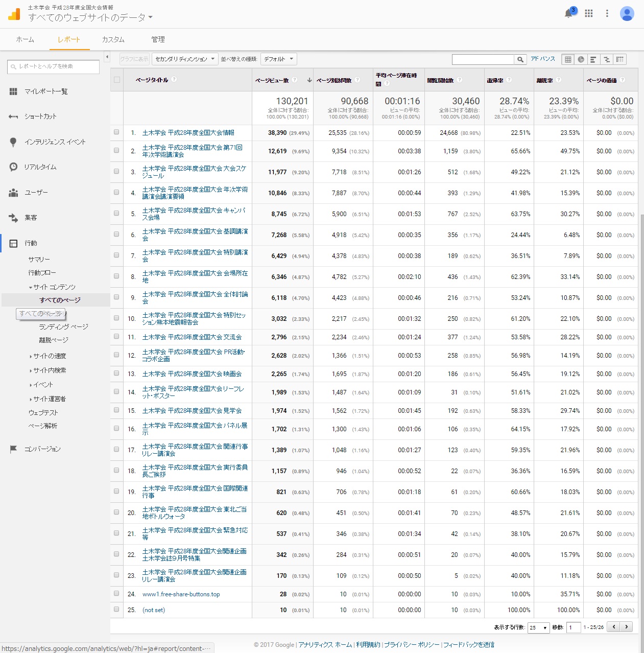Click the フィードバックを送信 footer link
This screenshot has width=644, height=653.
tap(468, 645)
